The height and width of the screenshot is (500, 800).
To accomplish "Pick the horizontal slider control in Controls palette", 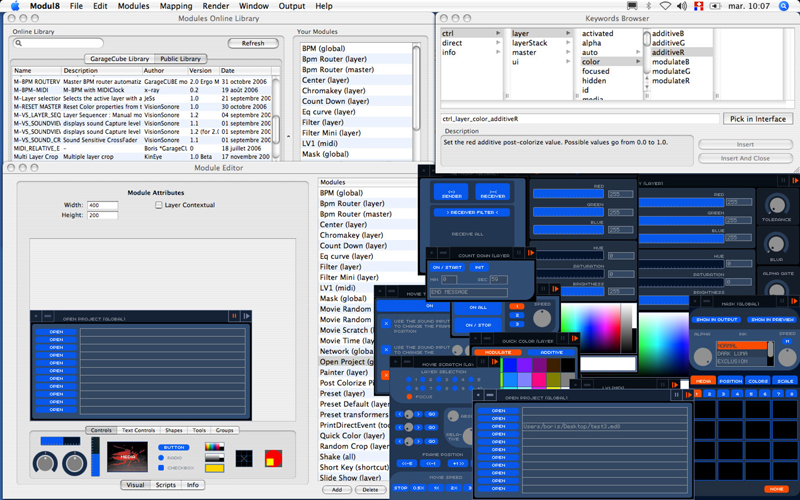I will click(60, 441).
